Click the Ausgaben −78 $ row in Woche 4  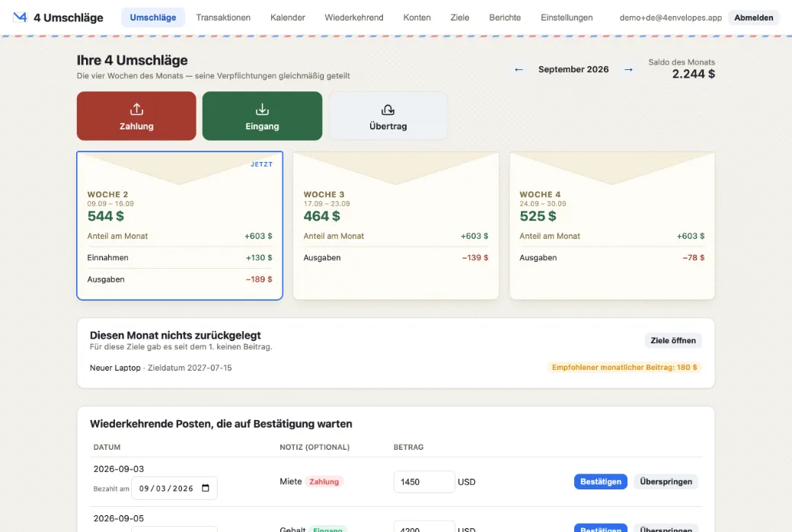point(612,257)
